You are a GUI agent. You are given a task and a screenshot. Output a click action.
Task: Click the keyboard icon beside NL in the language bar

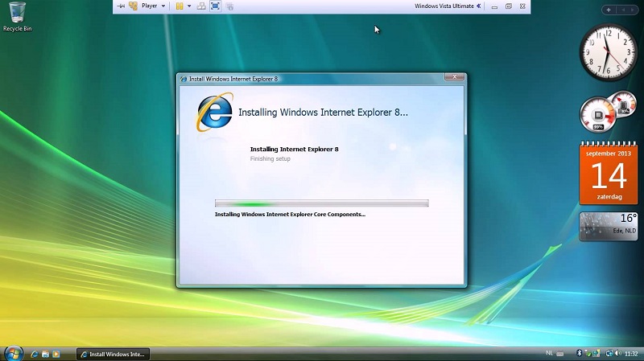(559, 354)
